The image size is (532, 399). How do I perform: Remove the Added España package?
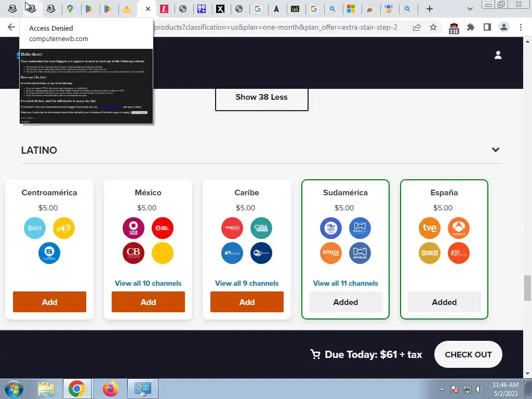pos(444,302)
